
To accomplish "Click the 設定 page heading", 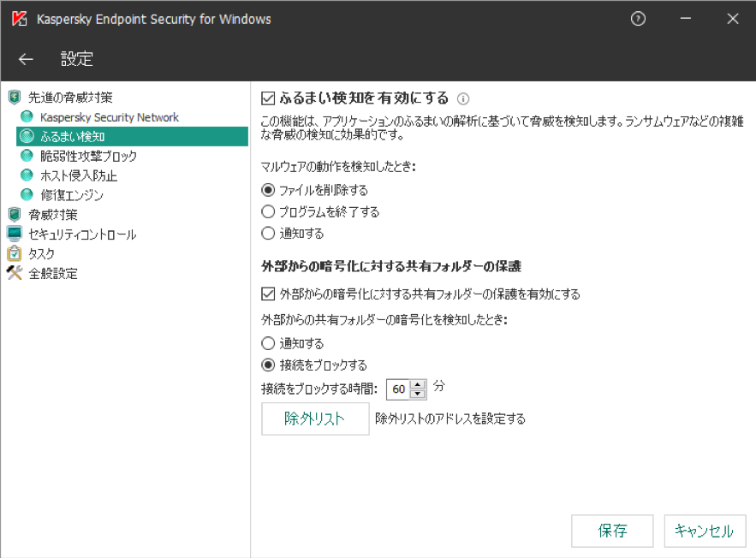I will click(x=77, y=59).
